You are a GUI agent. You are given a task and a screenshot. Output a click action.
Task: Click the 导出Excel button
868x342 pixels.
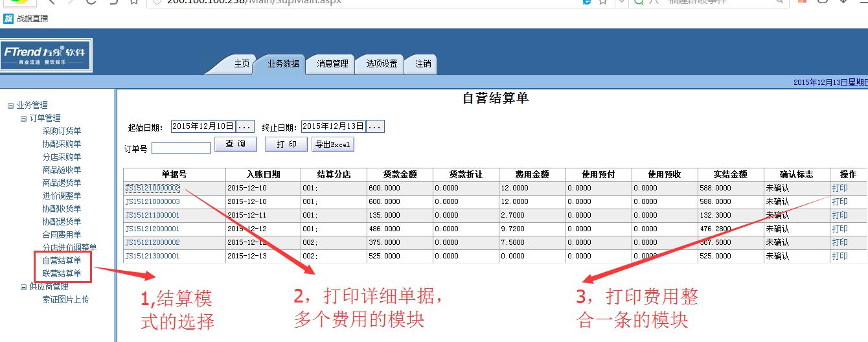pos(333,144)
